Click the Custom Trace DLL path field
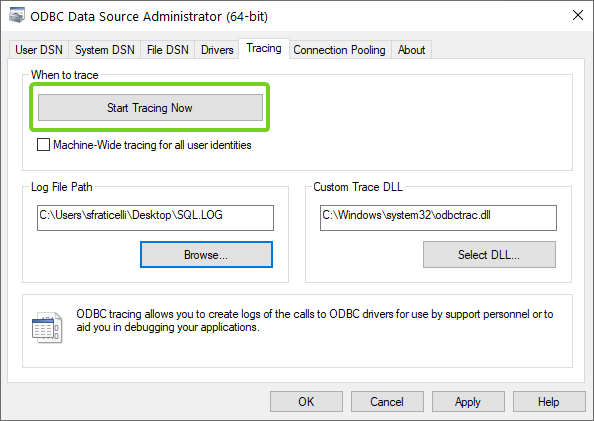The width and height of the screenshot is (594, 421). 438,218
